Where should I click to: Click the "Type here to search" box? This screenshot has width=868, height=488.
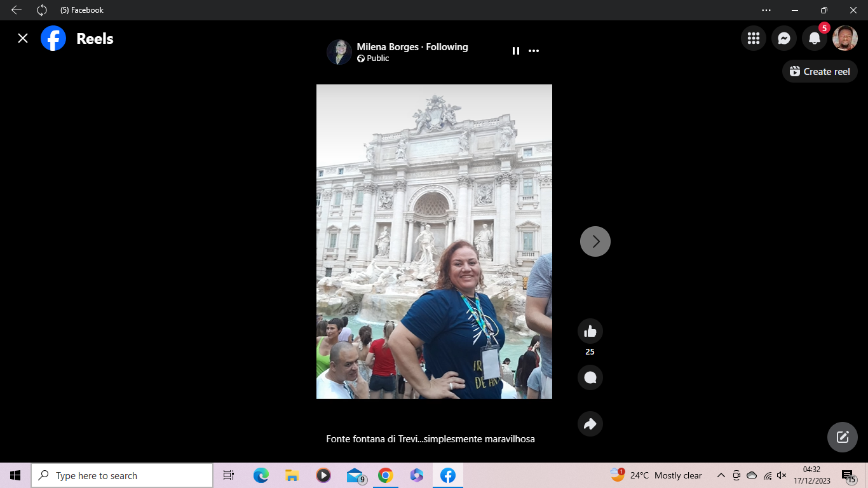(122, 475)
